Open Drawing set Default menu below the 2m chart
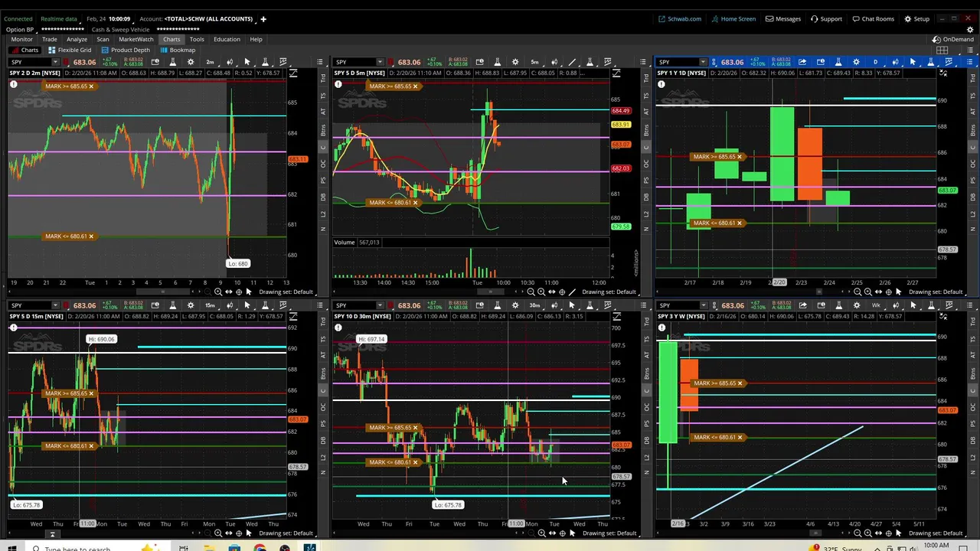Image resolution: width=980 pixels, height=551 pixels. point(286,292)
